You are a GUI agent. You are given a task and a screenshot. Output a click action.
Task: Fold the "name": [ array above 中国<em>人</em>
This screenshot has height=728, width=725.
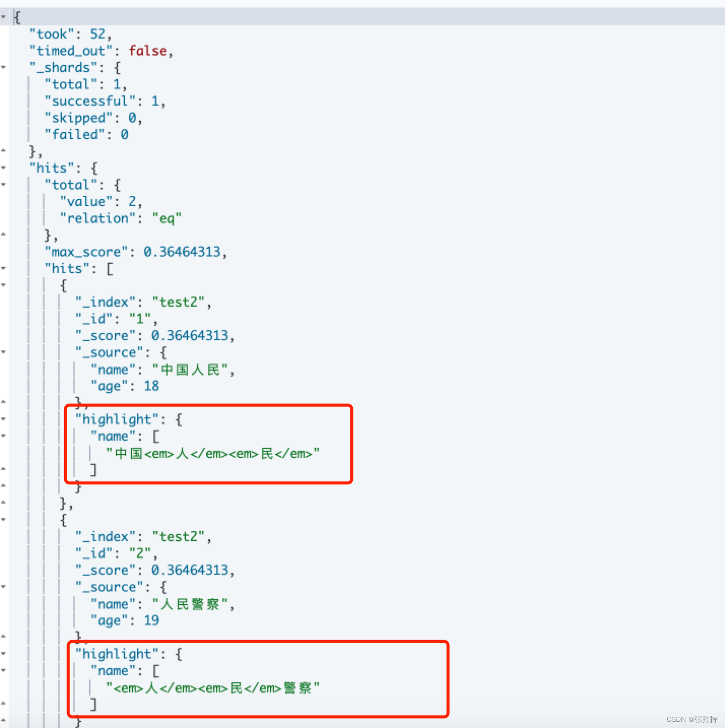click(x=4, y=436)
